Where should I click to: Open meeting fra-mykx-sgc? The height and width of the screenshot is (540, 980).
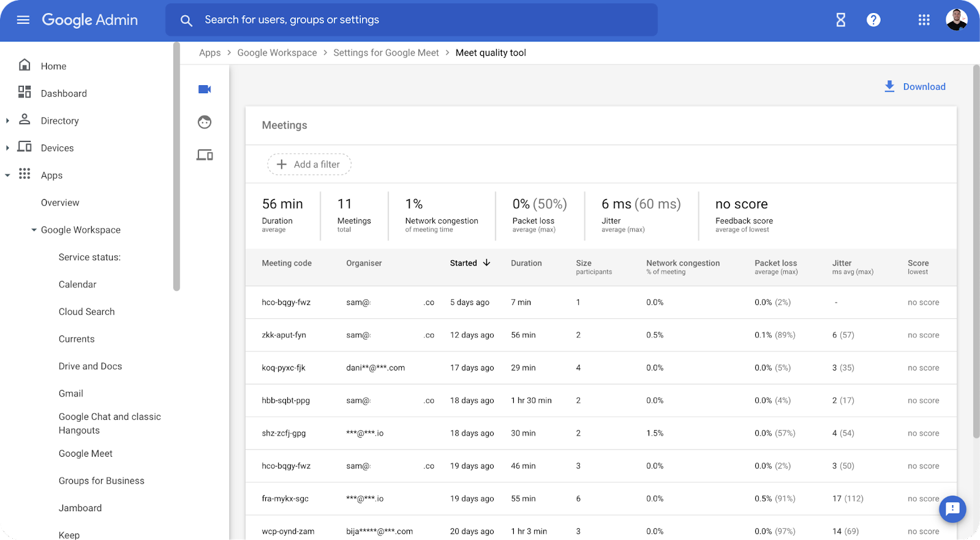point(285,499)
